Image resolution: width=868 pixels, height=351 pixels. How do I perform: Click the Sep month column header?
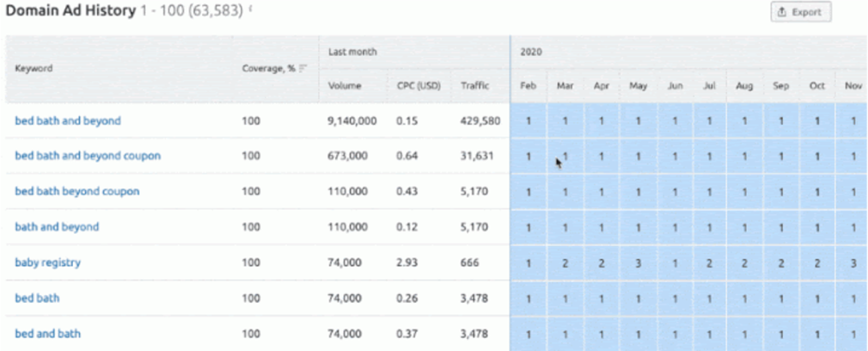click(780, 86)
